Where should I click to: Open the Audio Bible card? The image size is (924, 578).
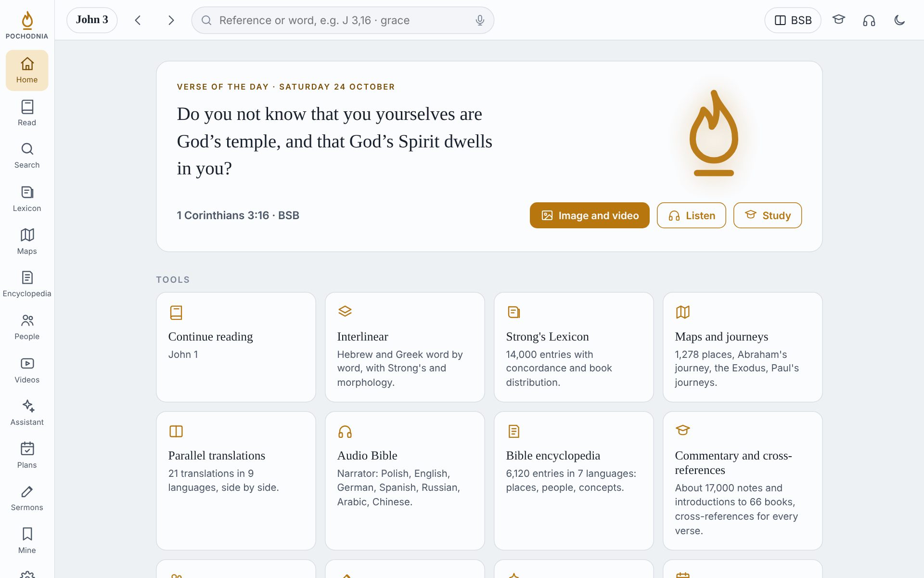(405, 481)
